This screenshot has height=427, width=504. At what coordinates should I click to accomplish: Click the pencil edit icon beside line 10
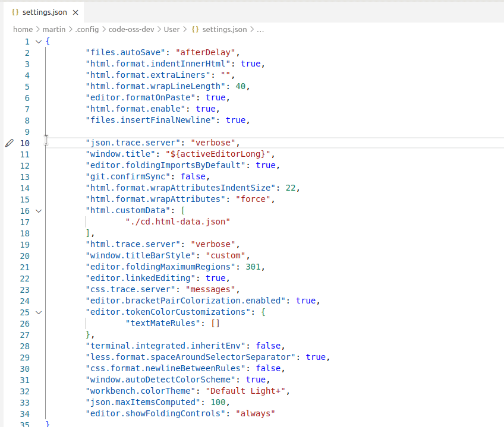coord(9,143)
